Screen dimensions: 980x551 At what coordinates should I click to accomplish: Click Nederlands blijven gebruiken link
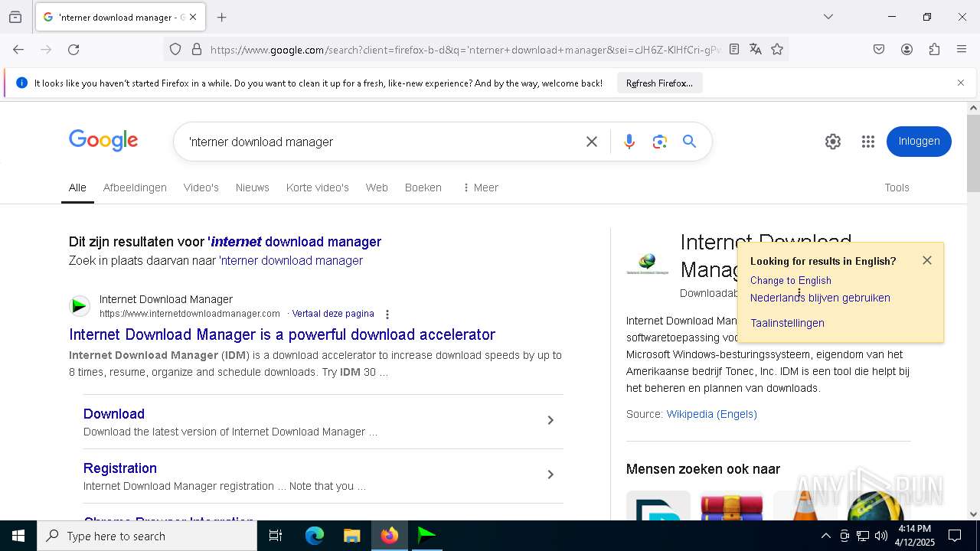[x=820, y=298]
